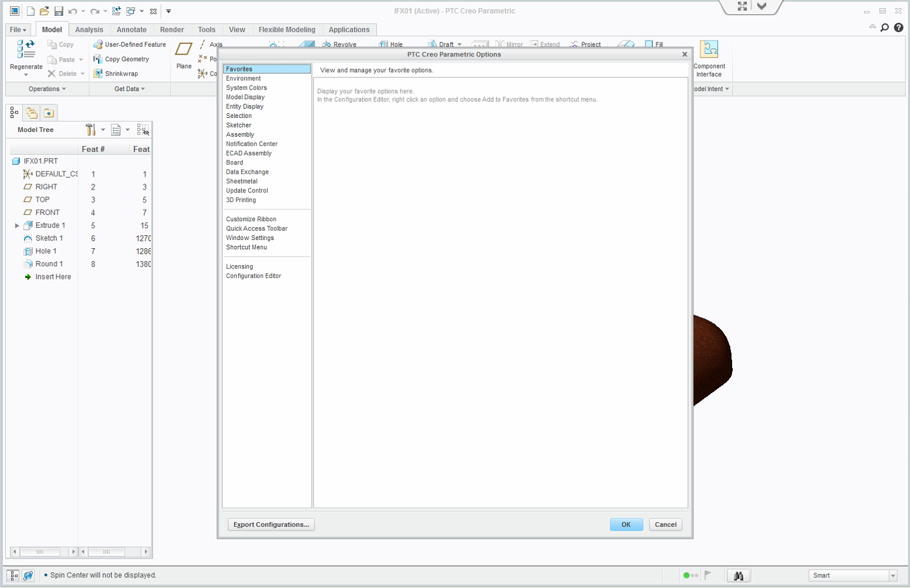Viewport: 910px width, 588px height.
Task: Open Model Tree settings hammer icon
Action: pos(90,130)
